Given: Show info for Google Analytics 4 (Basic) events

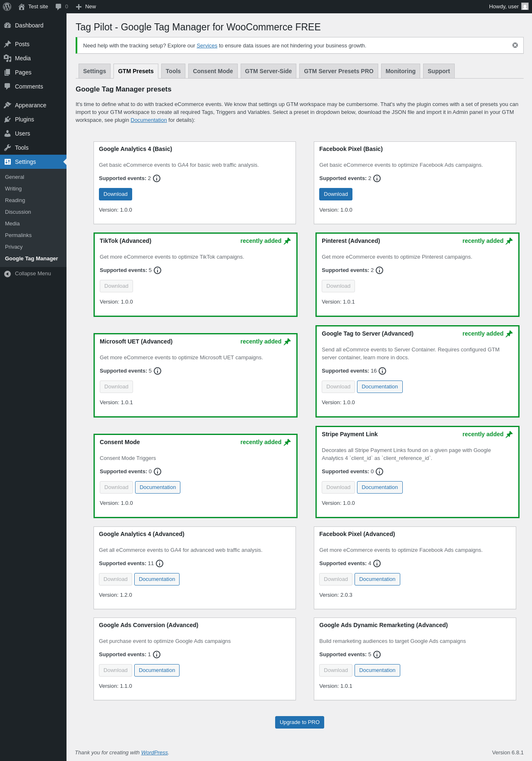Looking at the screenshot, I should point(157,178).
